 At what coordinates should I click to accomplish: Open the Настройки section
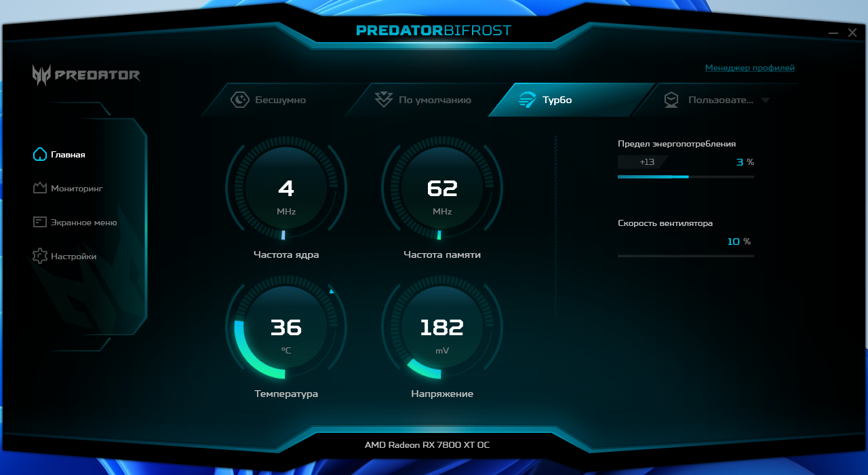coord(65,256)
